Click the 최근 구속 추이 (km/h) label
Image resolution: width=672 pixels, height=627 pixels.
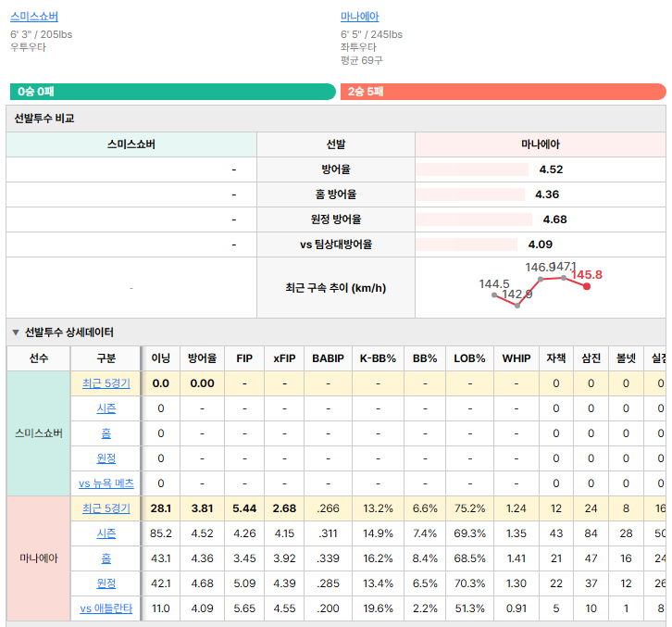336,288
